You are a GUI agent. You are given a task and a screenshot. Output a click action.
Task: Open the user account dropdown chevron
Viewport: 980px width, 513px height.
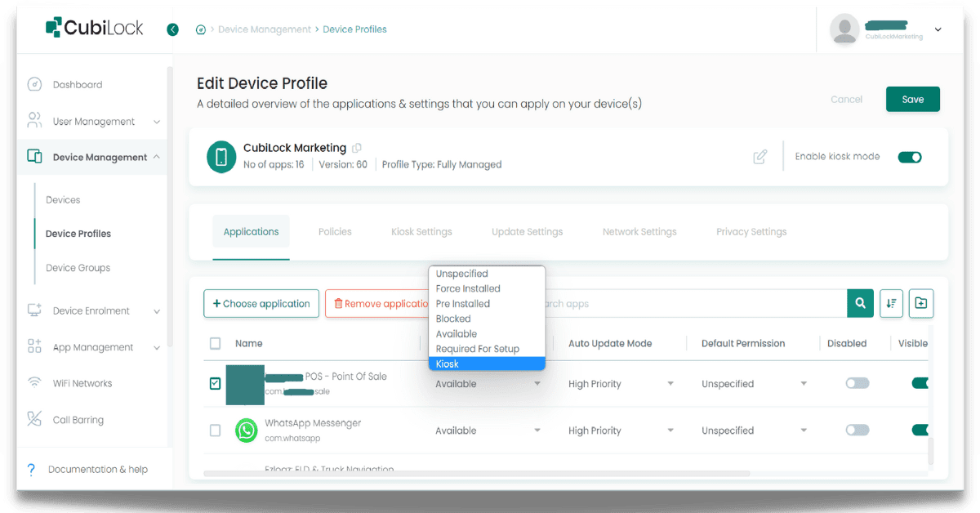click(x=938, y=29)
